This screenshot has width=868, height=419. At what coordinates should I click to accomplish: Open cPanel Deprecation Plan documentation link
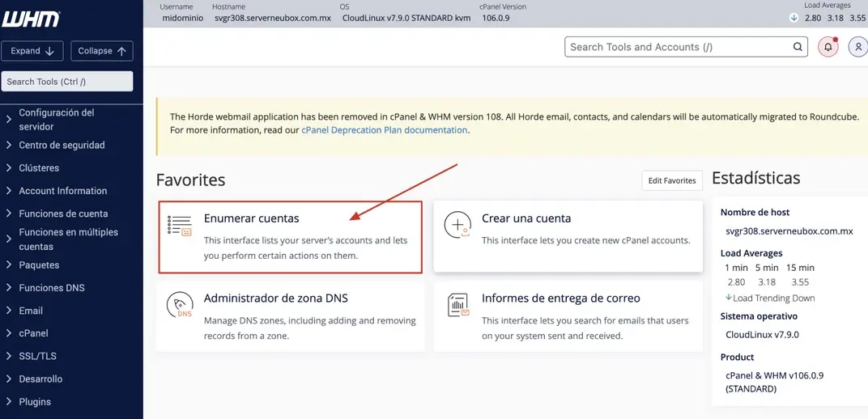[384, 130]
